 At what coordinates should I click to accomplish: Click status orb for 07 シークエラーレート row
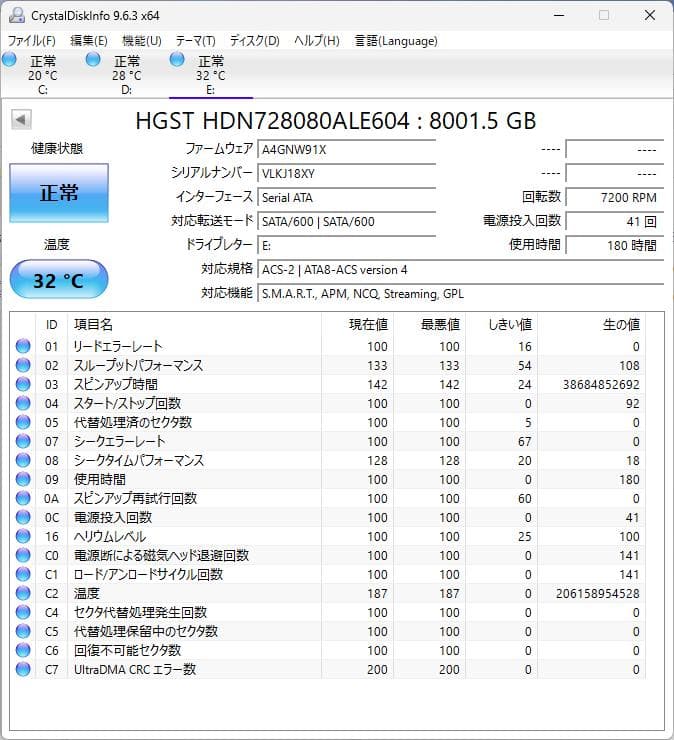coord(23,441)
